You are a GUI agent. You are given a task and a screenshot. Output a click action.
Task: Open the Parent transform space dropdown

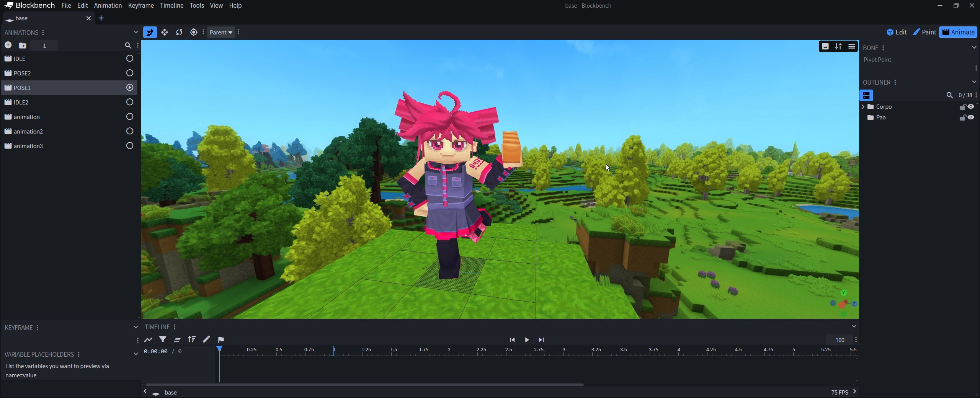pyautogui.click(x=221, y=32)
